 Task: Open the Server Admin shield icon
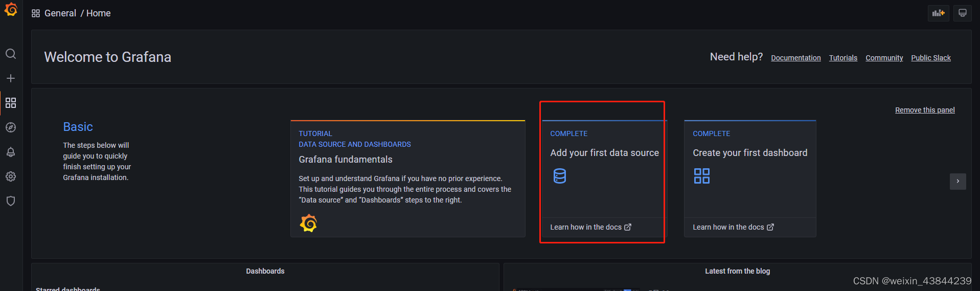[x=11, y=201]
